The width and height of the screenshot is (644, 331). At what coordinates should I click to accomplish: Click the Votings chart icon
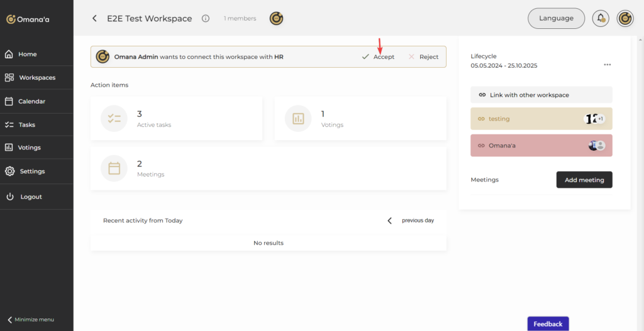coord(298,119)
